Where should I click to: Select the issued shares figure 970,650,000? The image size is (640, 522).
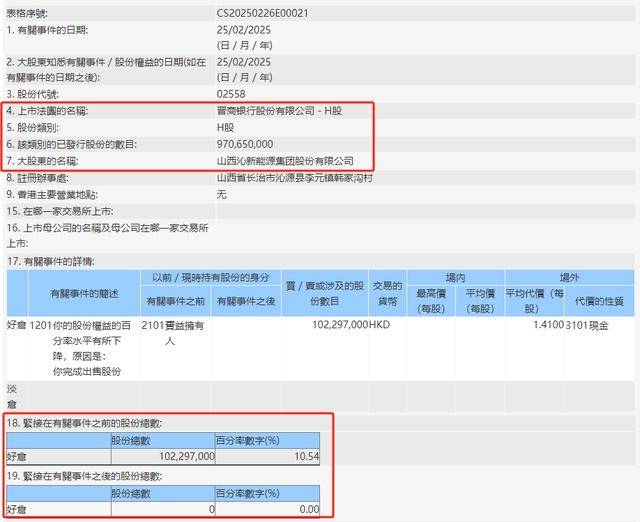point(245,144)
